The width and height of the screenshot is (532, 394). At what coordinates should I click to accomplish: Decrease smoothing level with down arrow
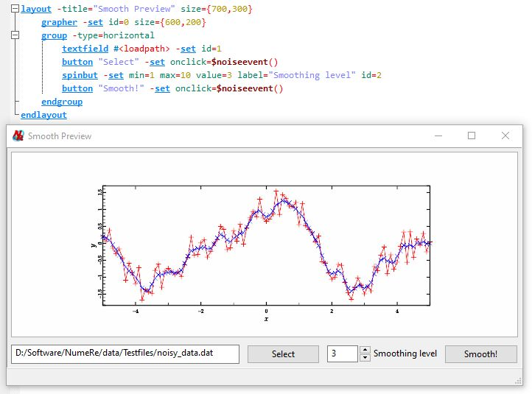pyautogui.click(x=365, y=358)
